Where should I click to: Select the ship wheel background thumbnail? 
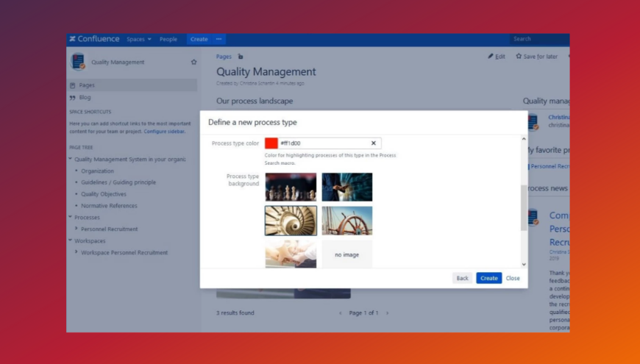click(346, 220)
